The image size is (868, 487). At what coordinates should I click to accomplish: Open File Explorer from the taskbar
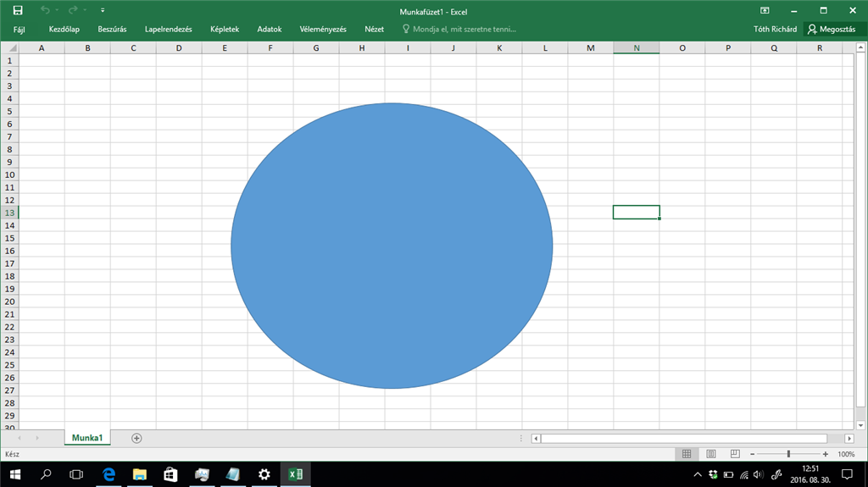(140, 474)
